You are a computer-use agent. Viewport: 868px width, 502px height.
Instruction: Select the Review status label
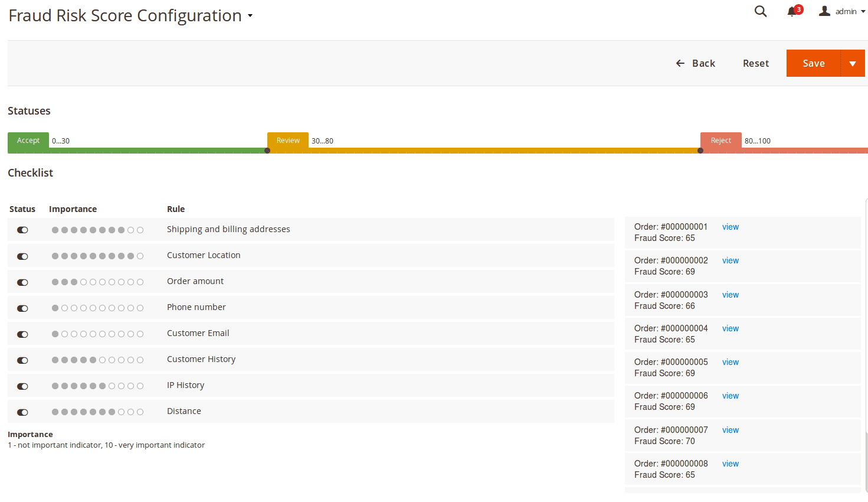pyautogui.click(x=288, y=141)
